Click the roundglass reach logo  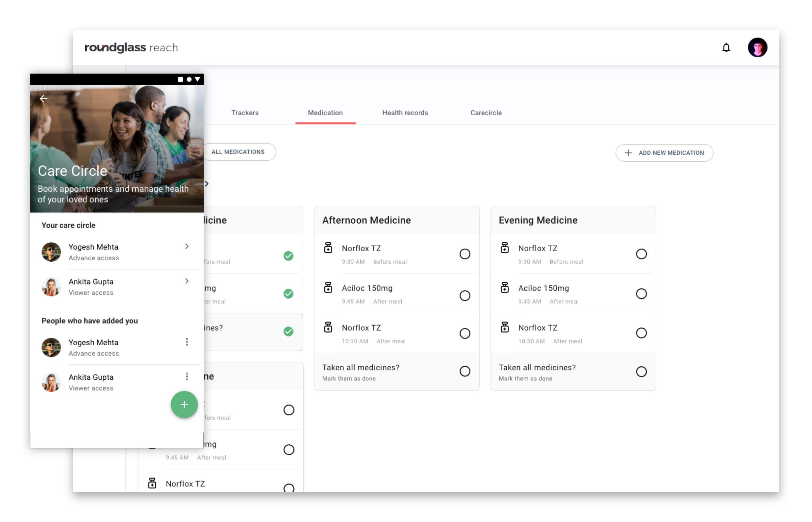131,47
